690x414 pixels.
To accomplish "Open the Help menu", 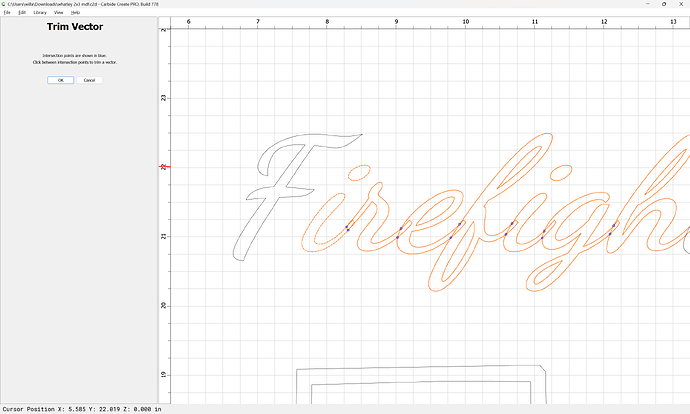I will tap(74, 12).
